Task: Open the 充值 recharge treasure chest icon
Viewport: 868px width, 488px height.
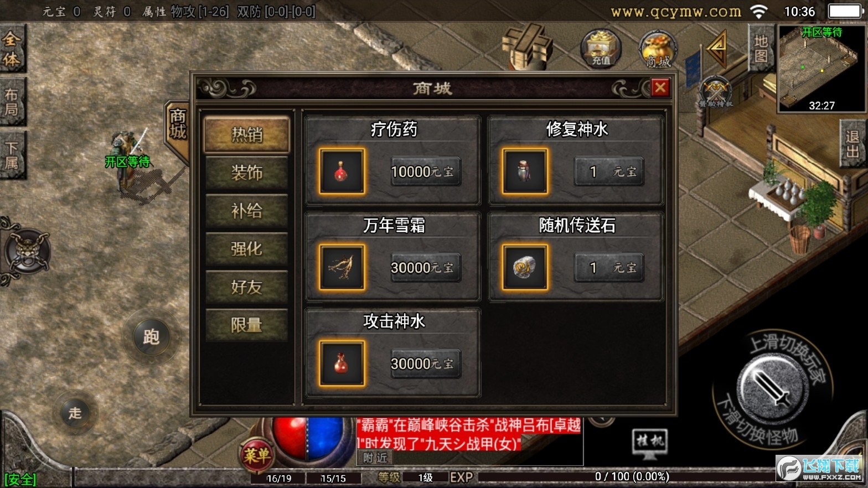Action: point(601,49)
